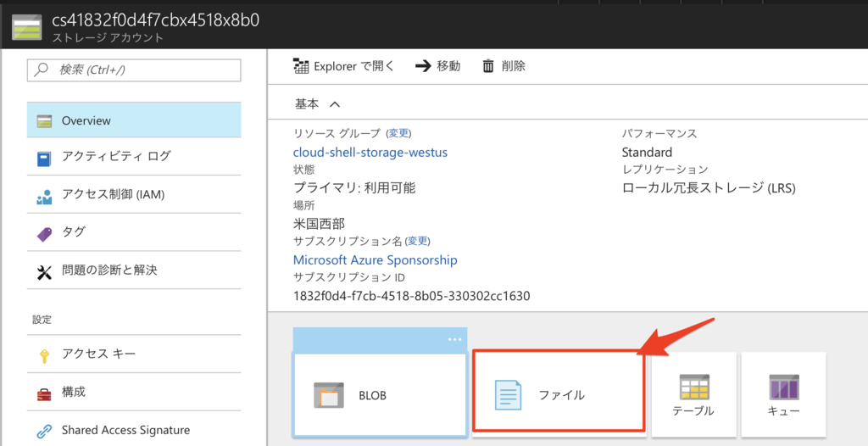Click the ストレージ アカウント subtitle
Screen dimensions: 868x446
coord(107,38)
